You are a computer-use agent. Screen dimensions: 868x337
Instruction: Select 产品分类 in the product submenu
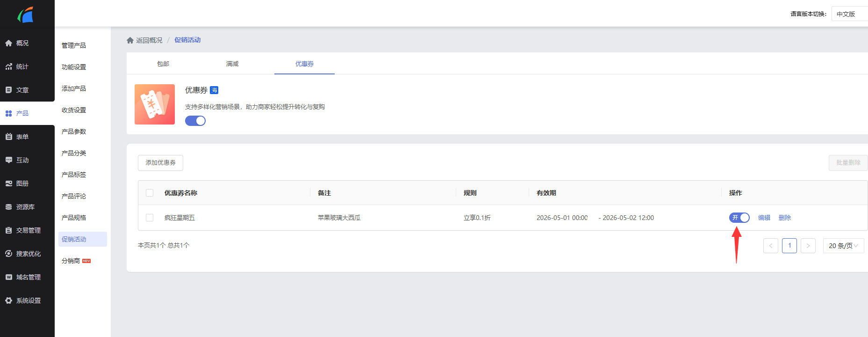pyautogui.click(x=74, y=153)
